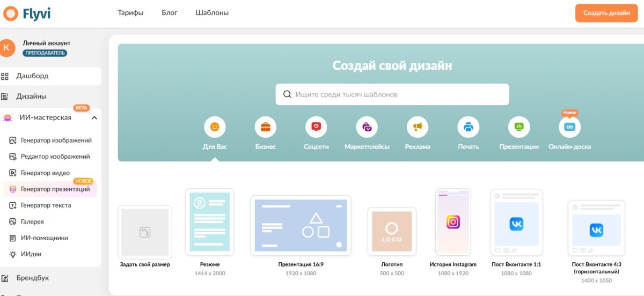
Task: Click the template search input field
Action: (x=392, y=94)
